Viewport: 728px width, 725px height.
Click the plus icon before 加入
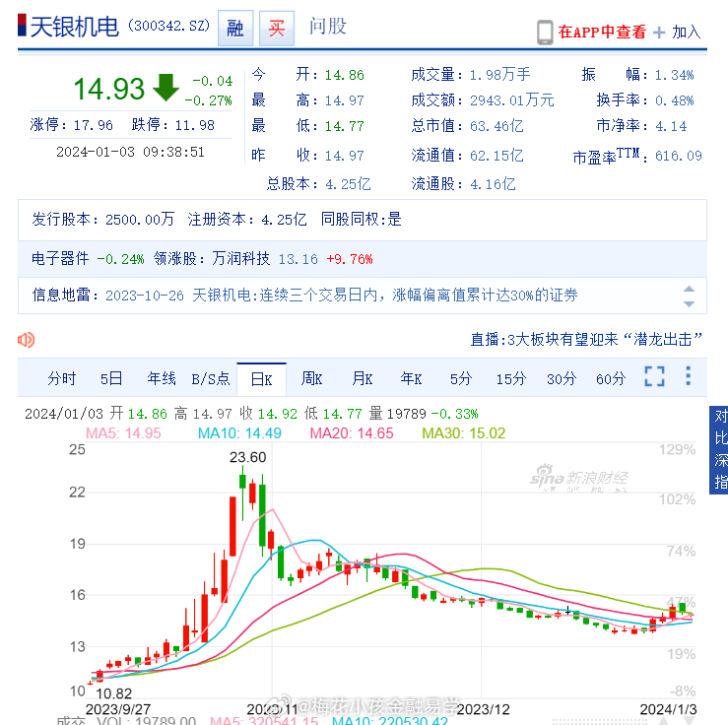(659, 33)
